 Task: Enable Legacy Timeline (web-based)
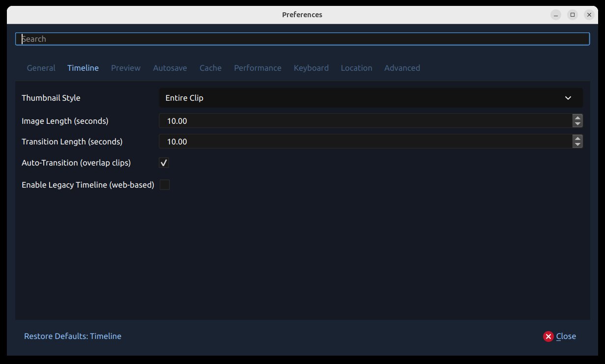tap(165, 185)
